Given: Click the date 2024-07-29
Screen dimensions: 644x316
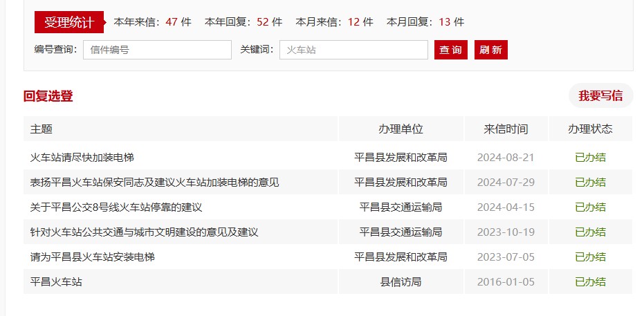Looking at the screenshot, I should [x=506, y=183].
